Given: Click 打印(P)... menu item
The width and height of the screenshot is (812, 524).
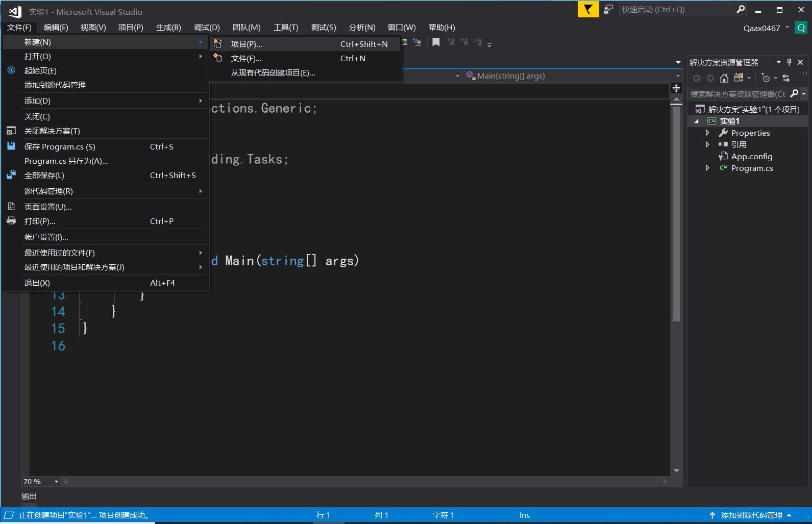Looking at the screenshot, I should click(106, 221).
